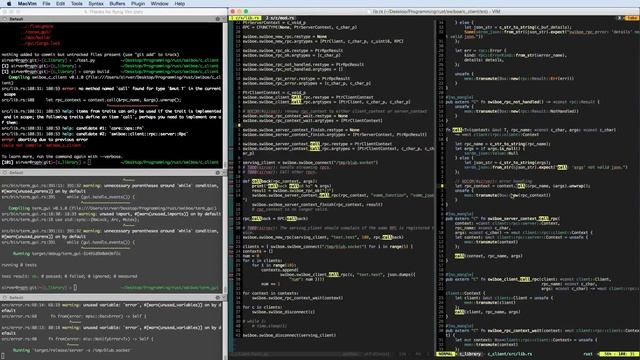Switch to the c/c/lib.rs Vim tab

coord(245,18)
